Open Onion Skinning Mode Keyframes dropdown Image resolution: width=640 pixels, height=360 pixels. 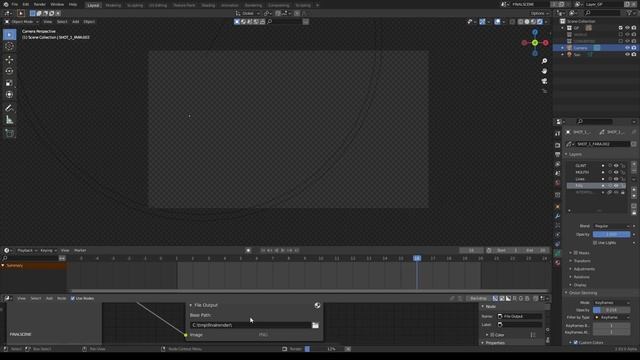tap(611, 302)
